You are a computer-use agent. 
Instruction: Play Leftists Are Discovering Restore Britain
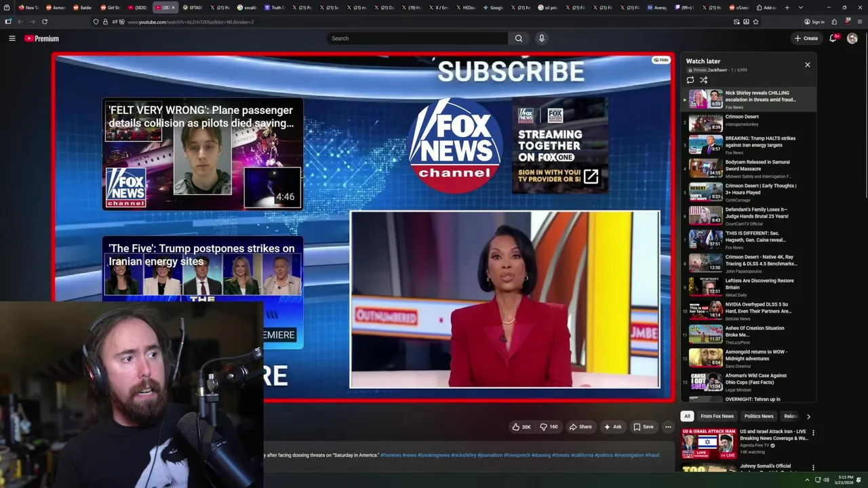tap(749, 287)
